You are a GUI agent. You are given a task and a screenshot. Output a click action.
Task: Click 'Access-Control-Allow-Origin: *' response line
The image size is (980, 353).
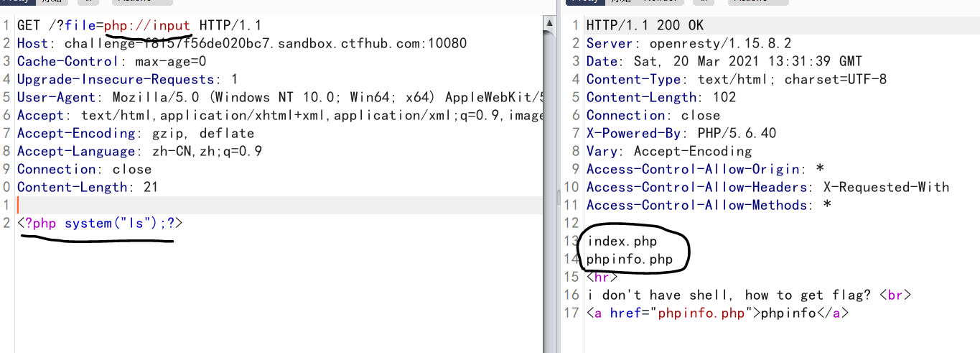[x=705, y=169]
